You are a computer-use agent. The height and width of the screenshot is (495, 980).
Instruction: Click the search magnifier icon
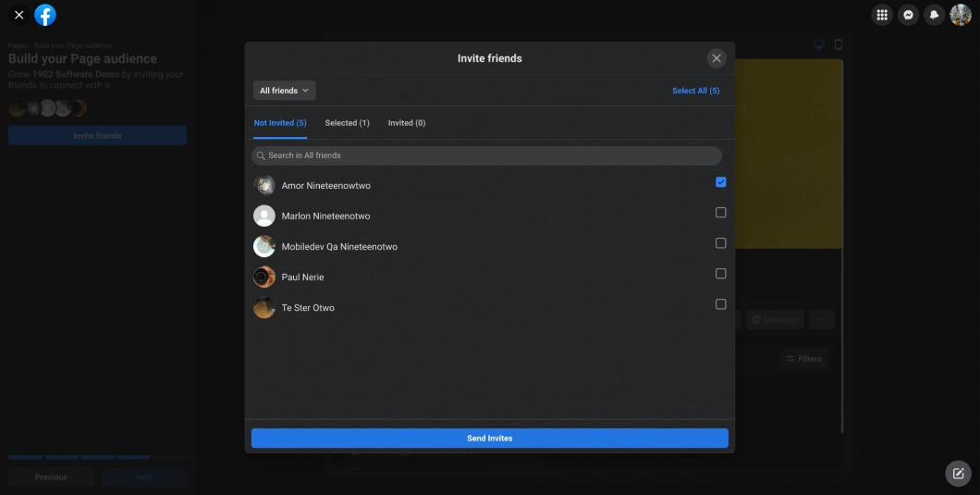(261, 155)
